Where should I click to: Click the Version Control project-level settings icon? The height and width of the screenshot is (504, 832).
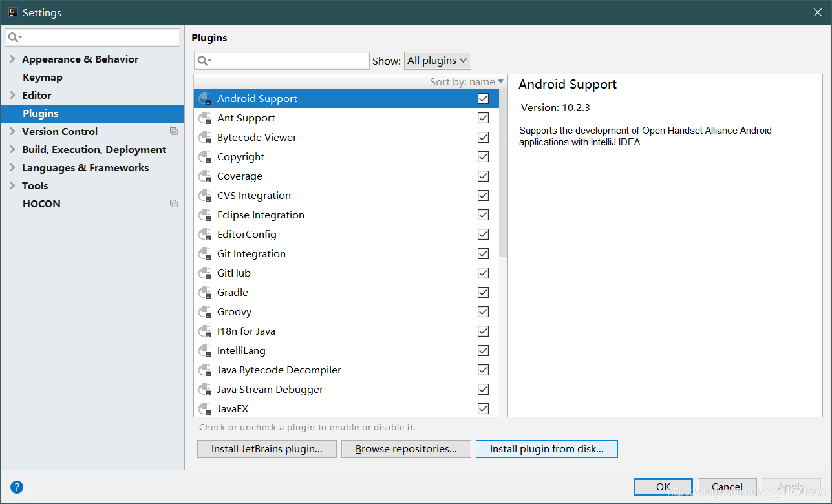[x=174, y=131]
